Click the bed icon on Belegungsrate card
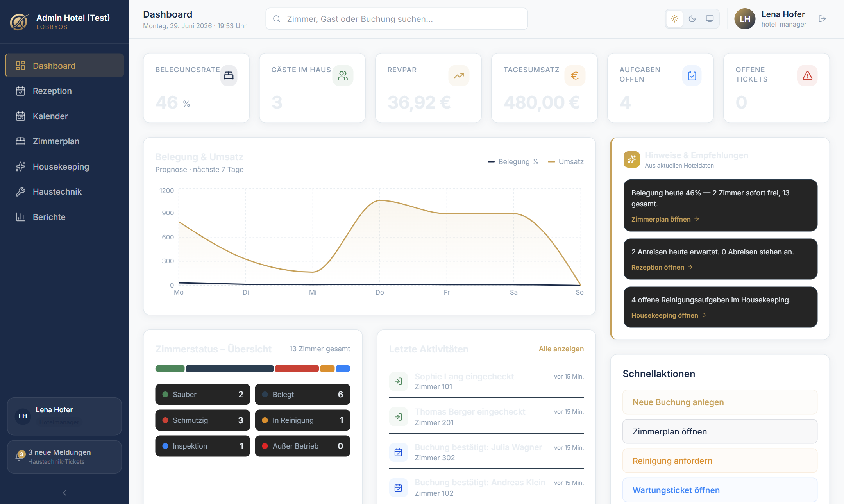Viewport: 844px width, 504px height. pos(229,75)
